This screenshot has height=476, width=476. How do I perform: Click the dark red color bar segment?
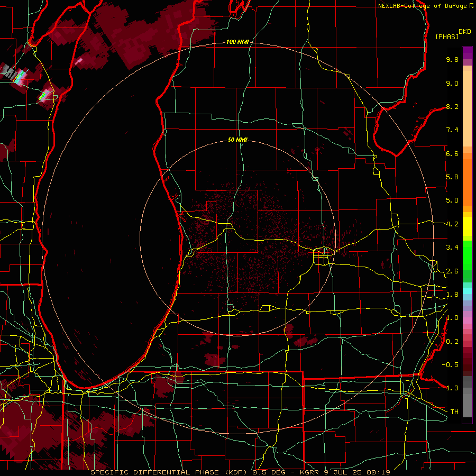(467, 361)
